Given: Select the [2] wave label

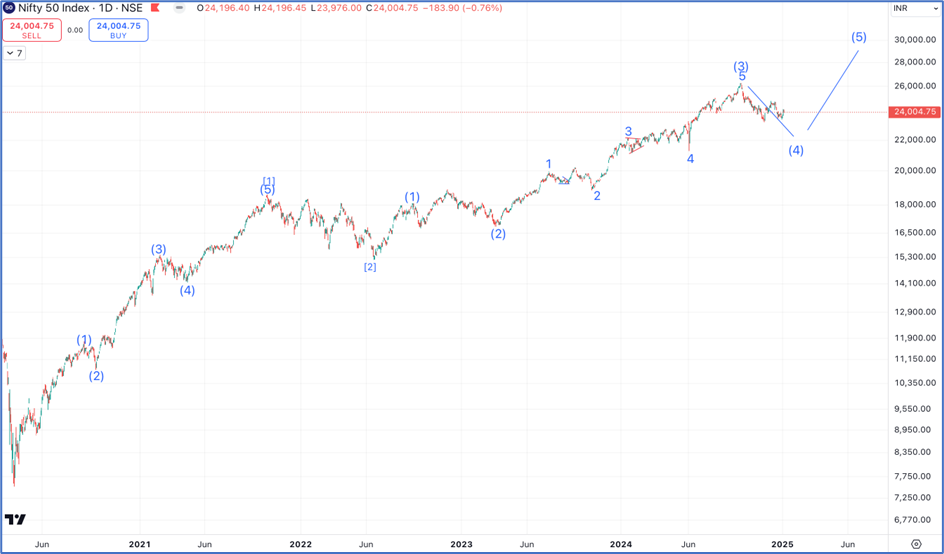Looking at the screenshot, I should (370, 267).
